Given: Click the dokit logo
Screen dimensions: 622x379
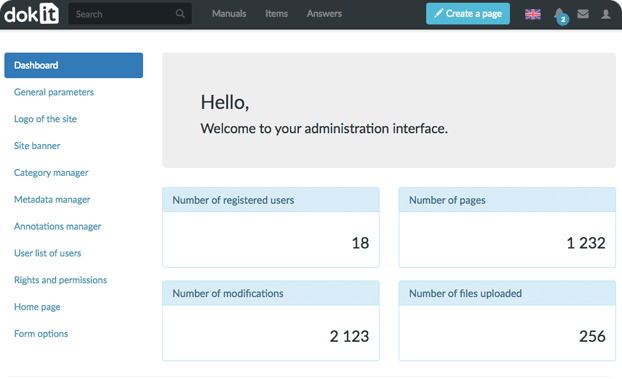Looking at the screenshot, I should [31, 14].
